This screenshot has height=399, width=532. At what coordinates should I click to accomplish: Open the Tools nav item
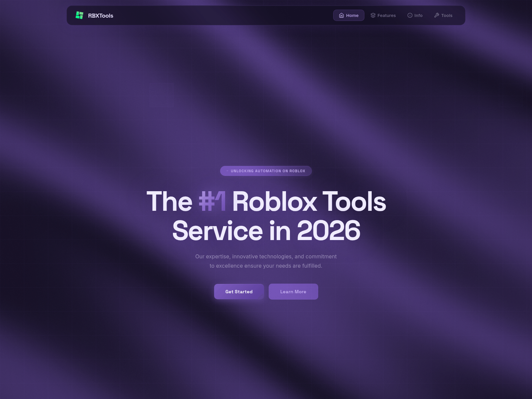[x=443, y=15]
